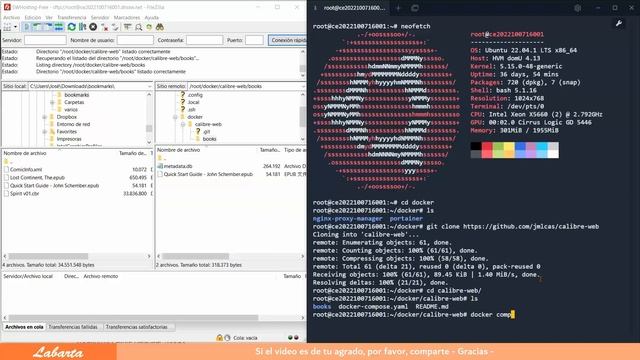Toggle the local directory tree view
The width and height of the screenshot is (640, 360).
click(x=37, y=27)
